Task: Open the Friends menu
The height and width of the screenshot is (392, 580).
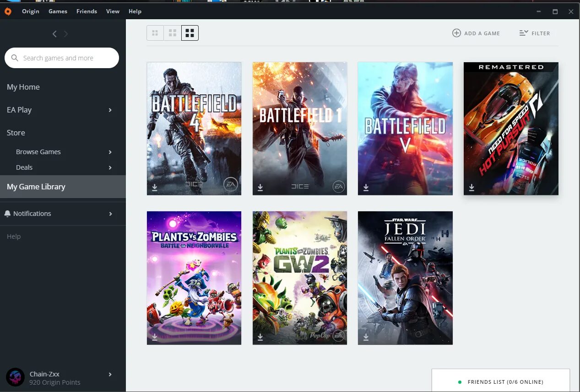Action: click(x=87, y=11)
